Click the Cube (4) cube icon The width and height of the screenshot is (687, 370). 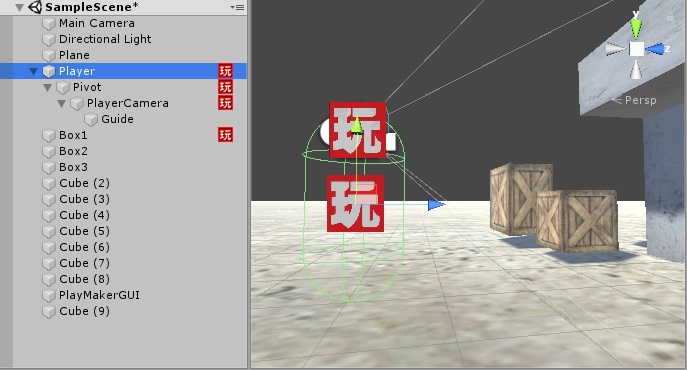(x=49, y=215)
